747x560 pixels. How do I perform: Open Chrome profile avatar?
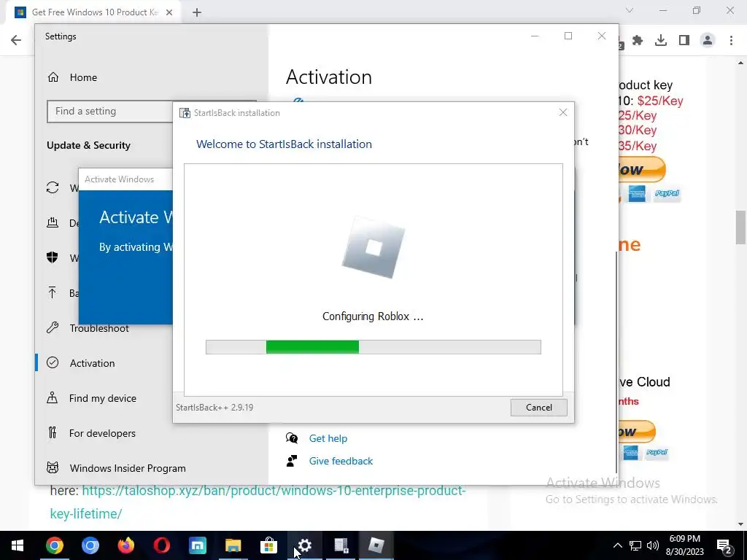tap(708, 41)
